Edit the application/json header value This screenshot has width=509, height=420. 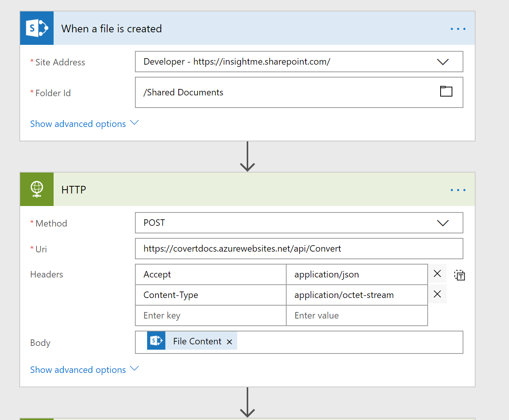pos(357,274)
